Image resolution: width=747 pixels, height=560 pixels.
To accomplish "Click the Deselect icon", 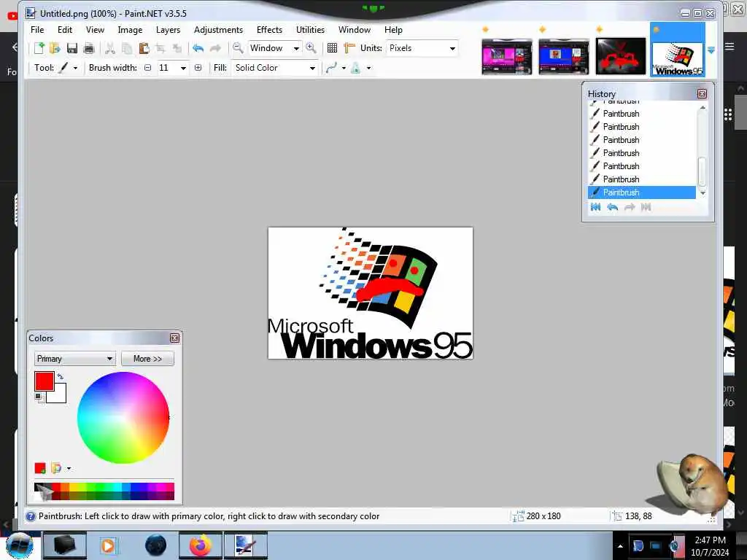I will pos(177,47).
